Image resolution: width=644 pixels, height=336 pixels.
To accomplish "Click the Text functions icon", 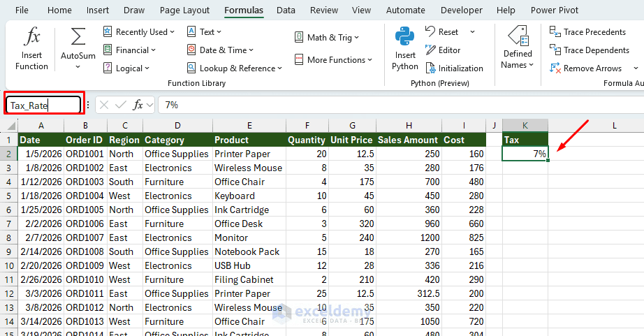I will (191, 31).
